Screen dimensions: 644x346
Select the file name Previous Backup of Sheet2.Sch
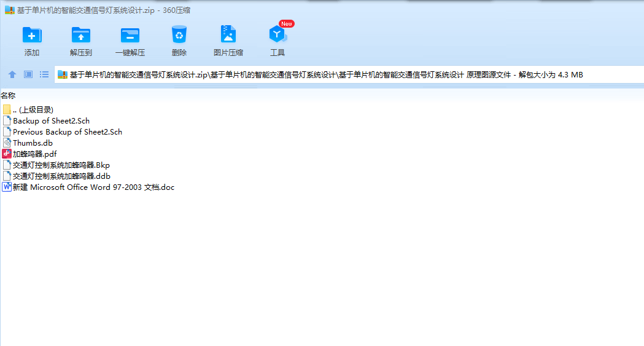(x=68, y=132)
